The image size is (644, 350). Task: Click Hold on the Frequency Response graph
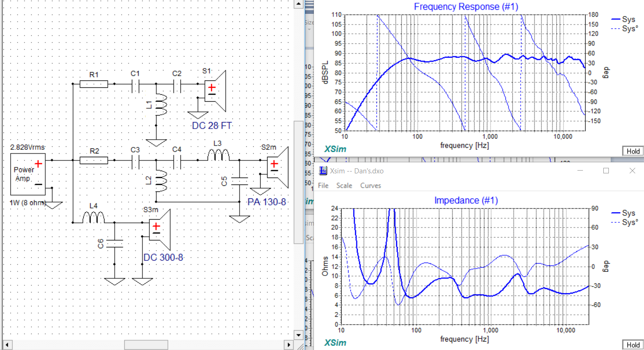tap(633, 151)
